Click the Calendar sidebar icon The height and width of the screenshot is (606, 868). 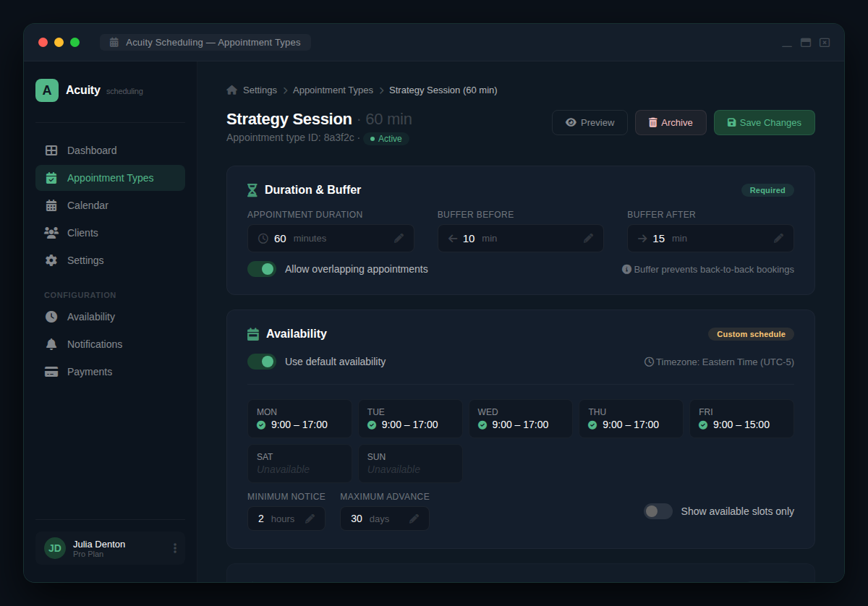[51, 205]
